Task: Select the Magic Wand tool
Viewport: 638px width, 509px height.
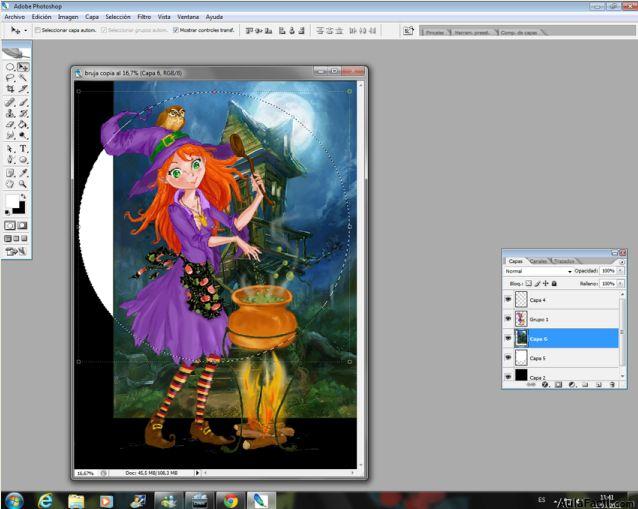Action: tap(23, 78)
